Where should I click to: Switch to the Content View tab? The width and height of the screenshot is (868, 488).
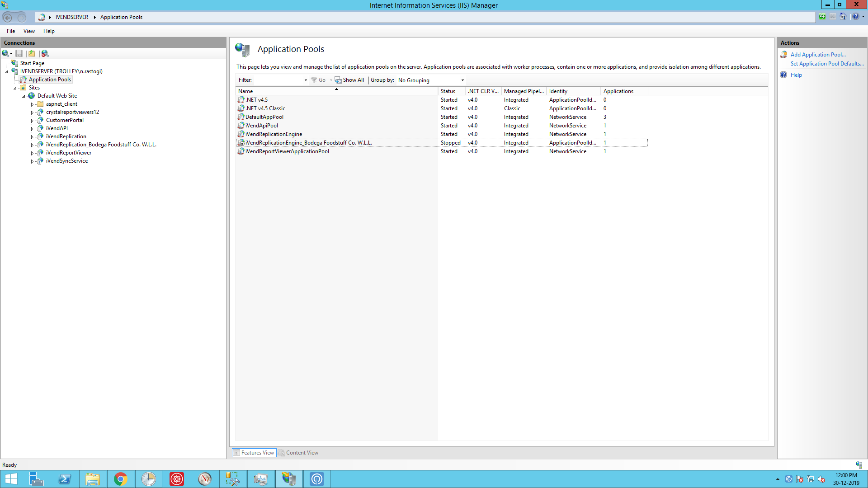pos(298,453)
